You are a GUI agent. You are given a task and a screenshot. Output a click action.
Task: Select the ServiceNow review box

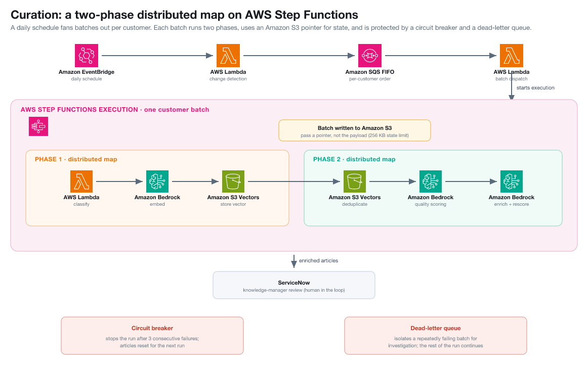pos(294,285)
